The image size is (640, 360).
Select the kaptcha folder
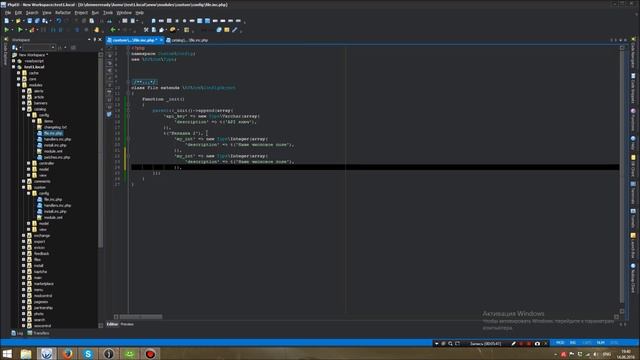[x=40, y=271]
